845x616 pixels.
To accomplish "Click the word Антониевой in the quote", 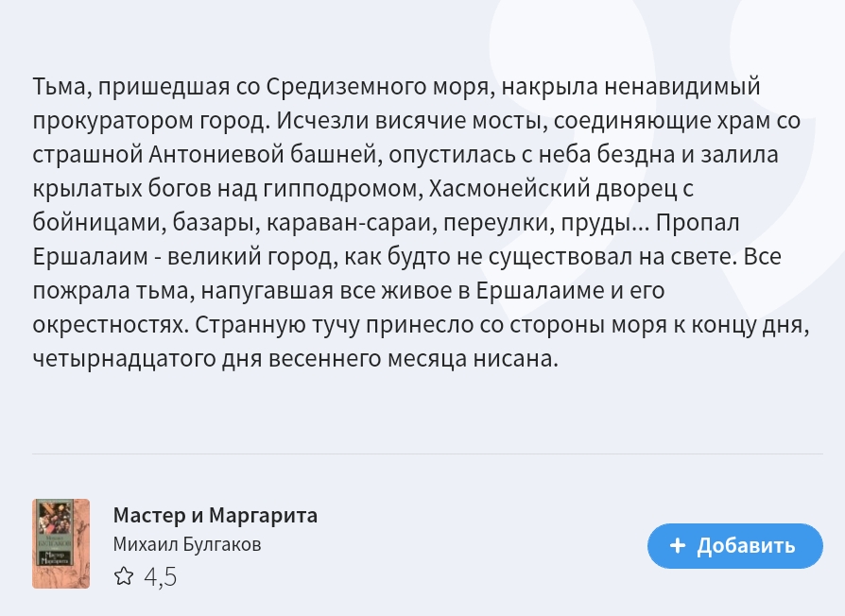I will (216, 155).
